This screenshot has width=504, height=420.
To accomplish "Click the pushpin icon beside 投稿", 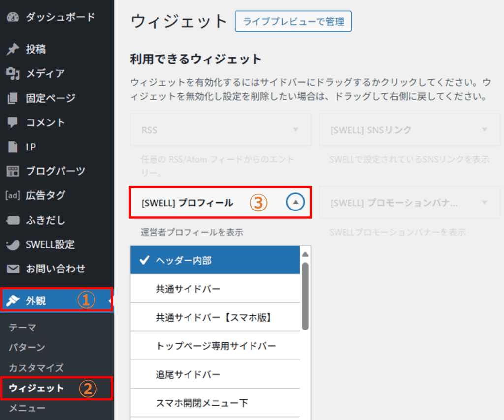I will click(x=13, y=49).
